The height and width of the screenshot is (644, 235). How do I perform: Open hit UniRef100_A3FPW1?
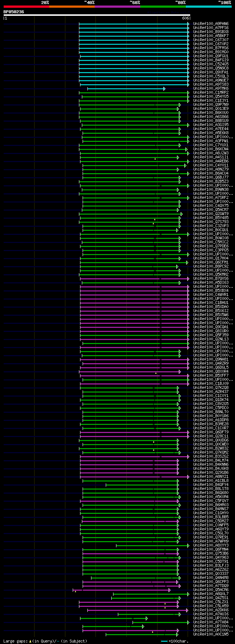tap(211, 141)
